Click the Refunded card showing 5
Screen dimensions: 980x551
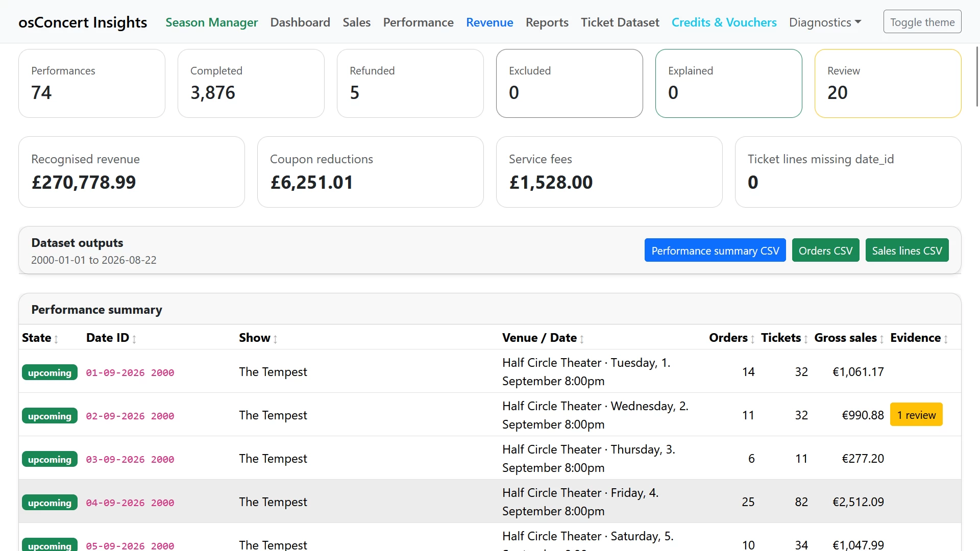410,84
